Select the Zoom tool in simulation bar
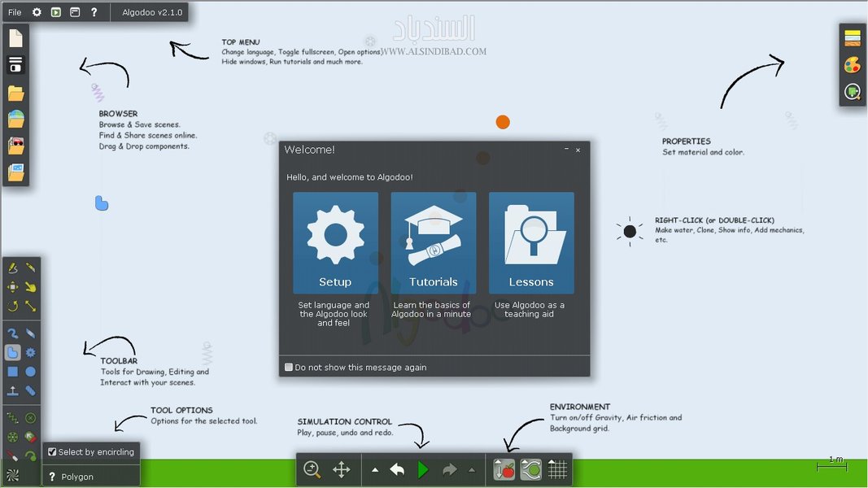The width and height of the screenshot is (868, 488). click(x=312, y=470)
